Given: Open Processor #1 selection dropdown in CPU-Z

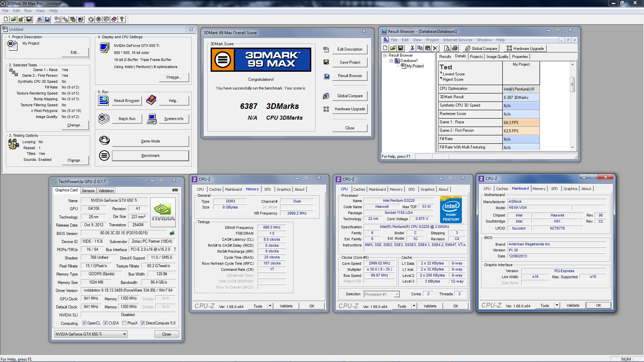Looking at the screenshot, I should pos(397,294).
